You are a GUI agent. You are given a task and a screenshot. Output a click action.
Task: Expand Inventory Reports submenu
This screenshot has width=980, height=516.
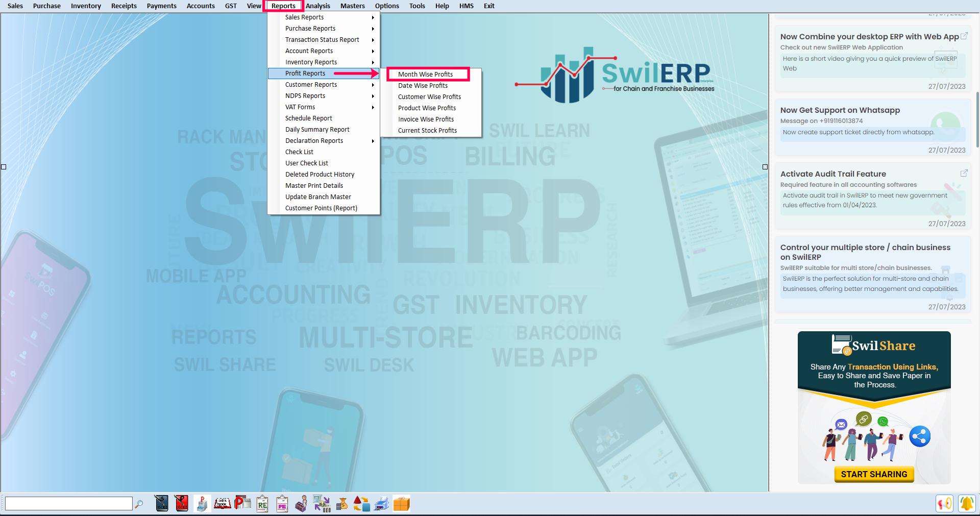(324, 62)
